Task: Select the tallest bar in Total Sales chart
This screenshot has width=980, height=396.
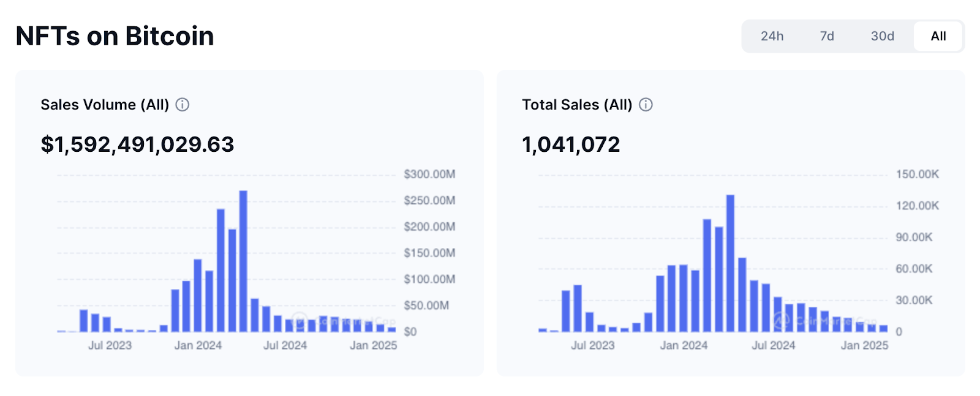Action: 730,263
